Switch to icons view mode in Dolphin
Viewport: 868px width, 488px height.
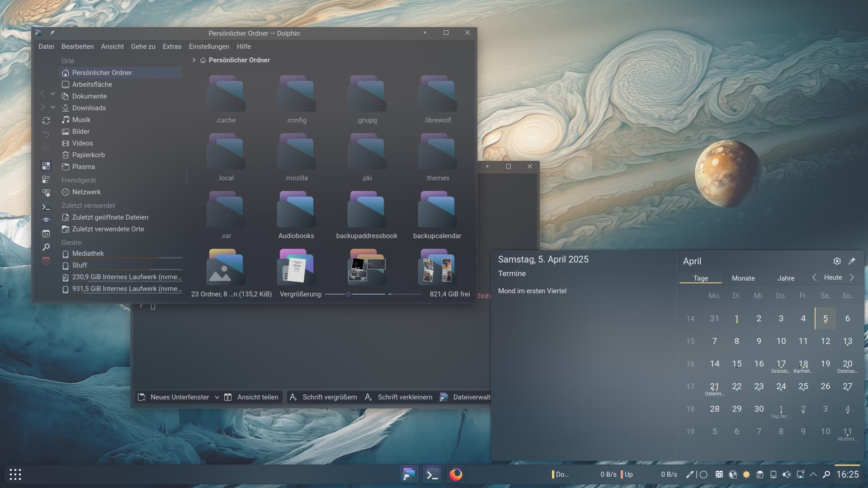pyautogui.click(x=46, y=166)
